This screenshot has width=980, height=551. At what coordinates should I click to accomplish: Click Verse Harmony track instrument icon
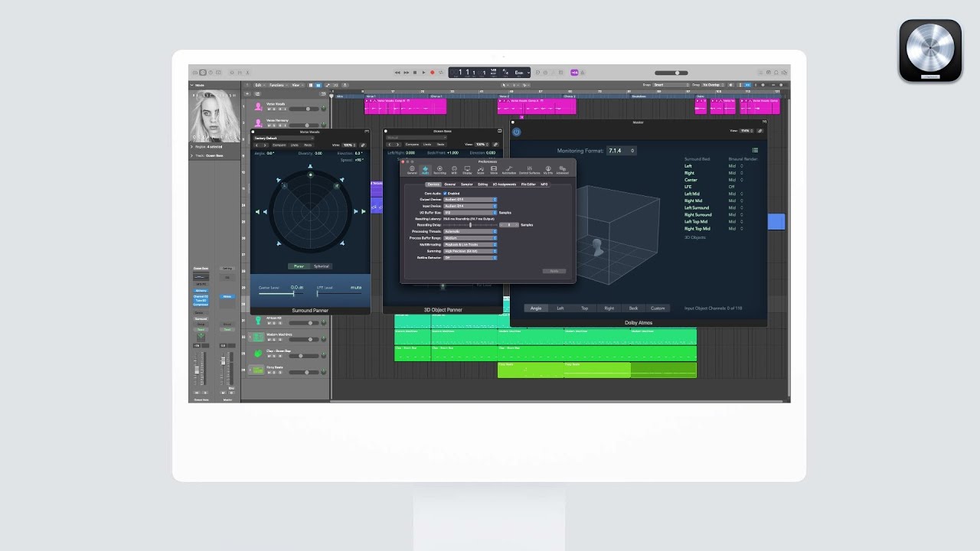pos(258,122)
